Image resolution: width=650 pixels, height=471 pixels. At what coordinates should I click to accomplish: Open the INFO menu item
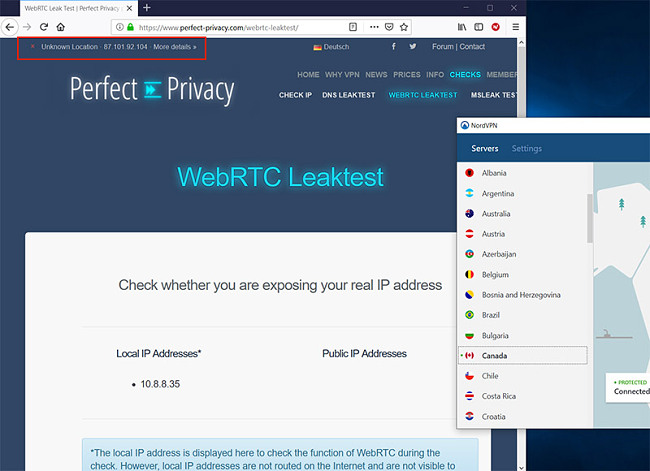pyautogui.click(x=435, y=75)
